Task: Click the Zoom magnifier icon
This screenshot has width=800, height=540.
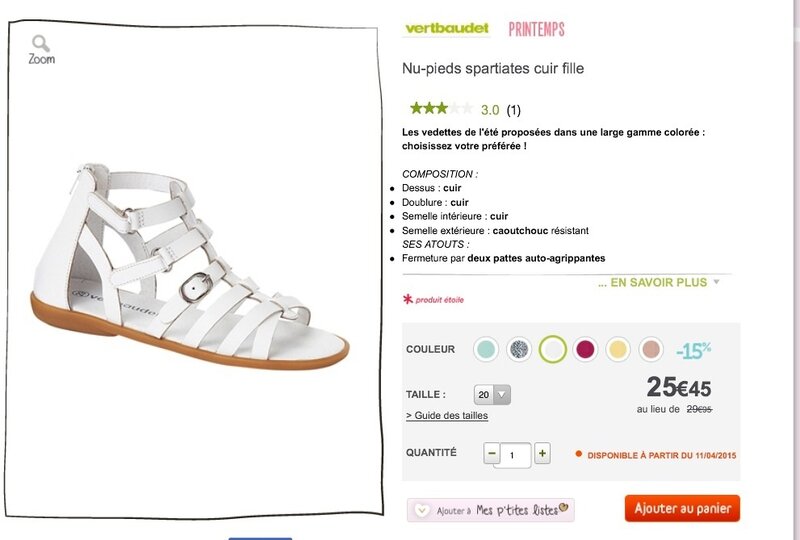Action: tap(41, 43)
